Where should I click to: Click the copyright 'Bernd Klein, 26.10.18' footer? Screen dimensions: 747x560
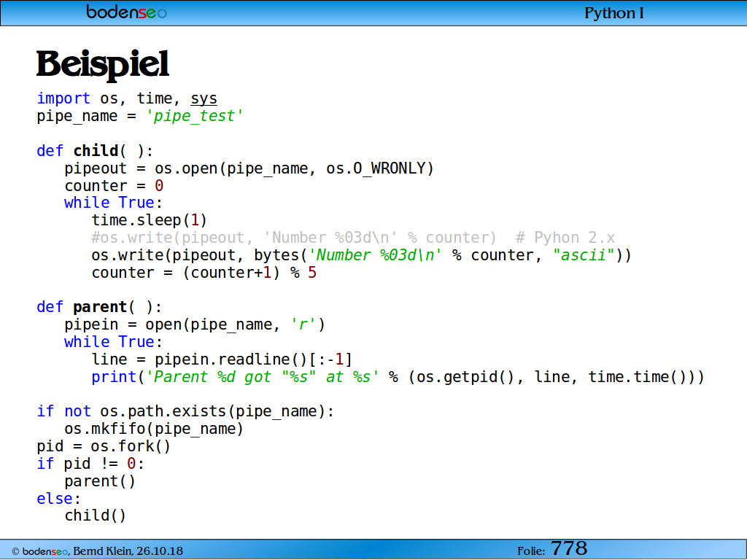128,551
